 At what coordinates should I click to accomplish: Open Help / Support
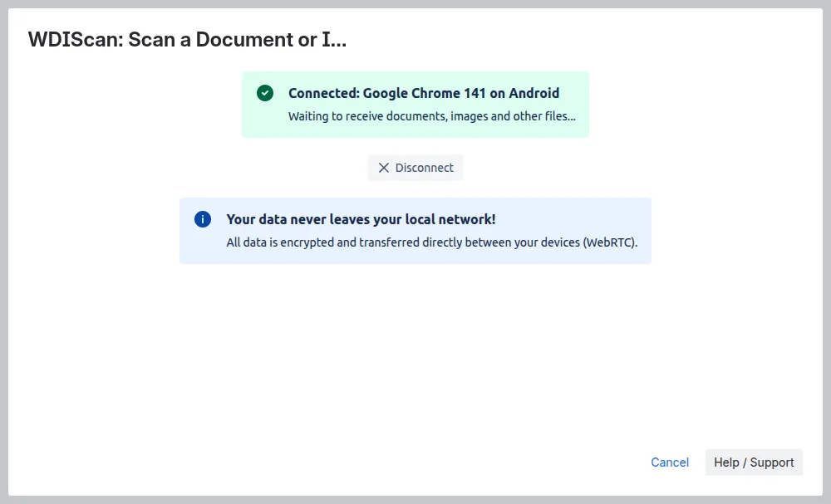[754, 462]
